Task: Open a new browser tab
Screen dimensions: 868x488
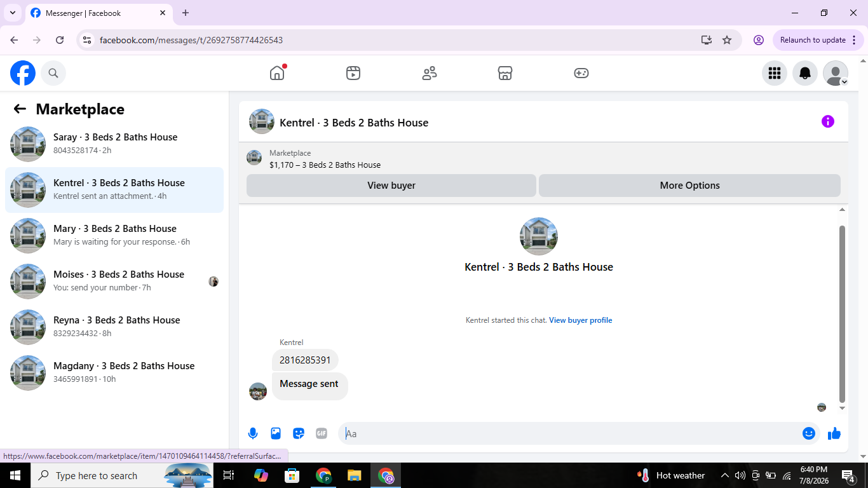Action: (186, 13)
